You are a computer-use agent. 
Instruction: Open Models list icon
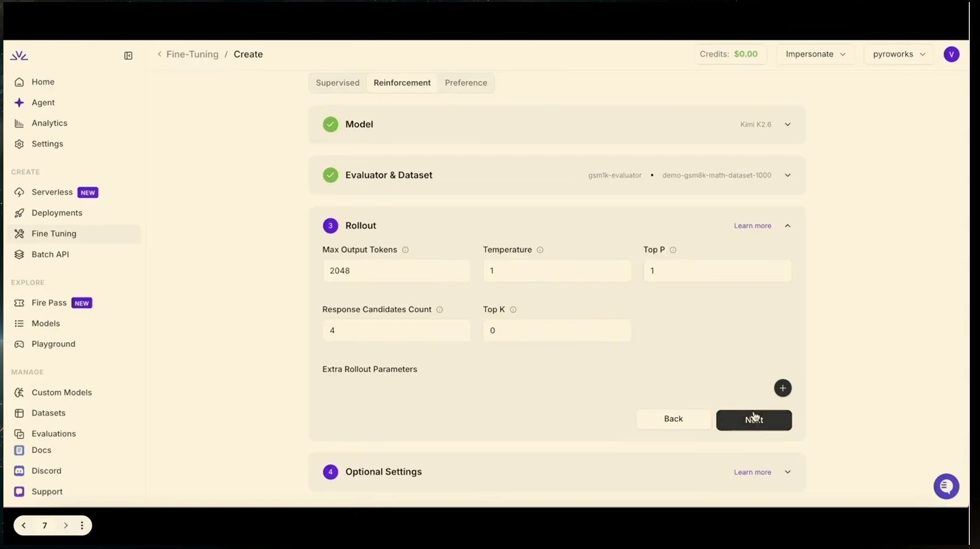tap(19, 324)
